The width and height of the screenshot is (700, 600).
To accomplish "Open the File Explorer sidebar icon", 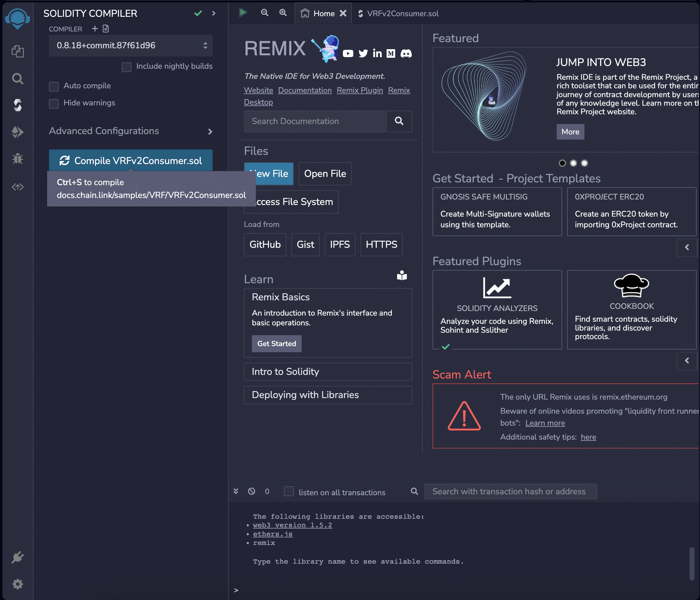I will coord(17,51).
